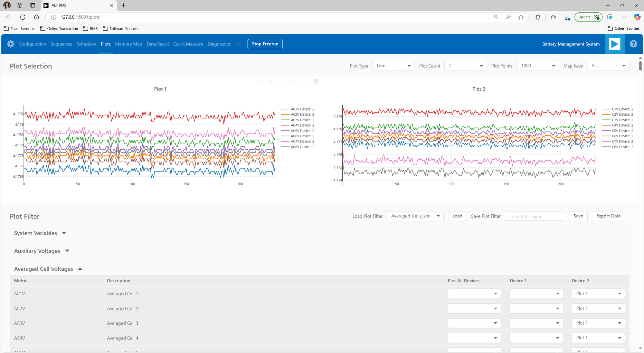
Task: Toggle C3V Device: 2 trace in legend
Action: coord(618,120)
